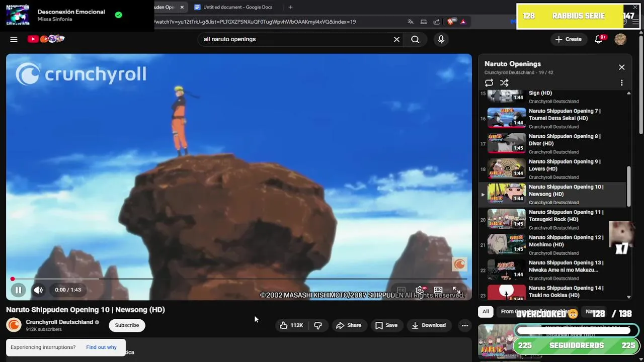
Task: Close the Naruto Openings playlist panel
Action: coord(621,67)
